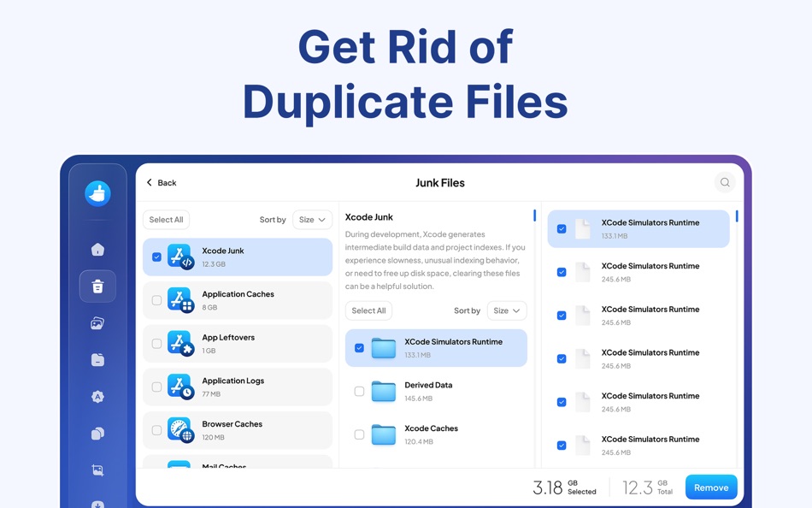Click Select All in Xcode Junk panel

368,310
